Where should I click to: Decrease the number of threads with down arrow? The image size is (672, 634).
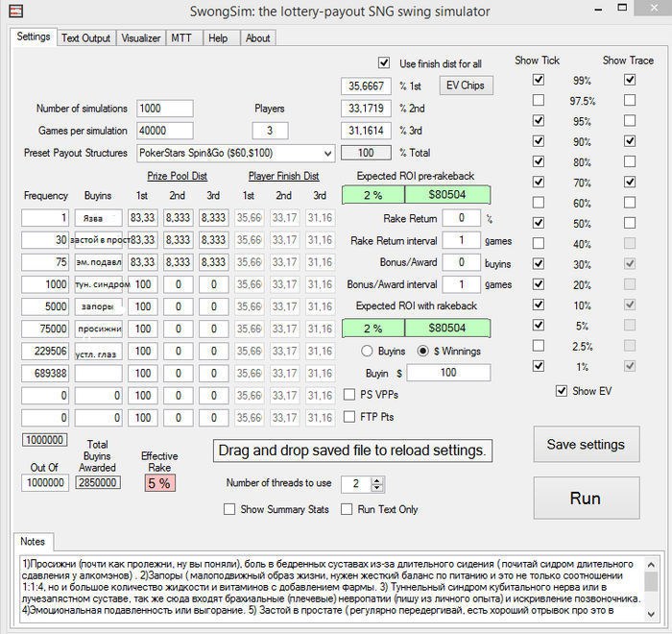click(376, 488)
